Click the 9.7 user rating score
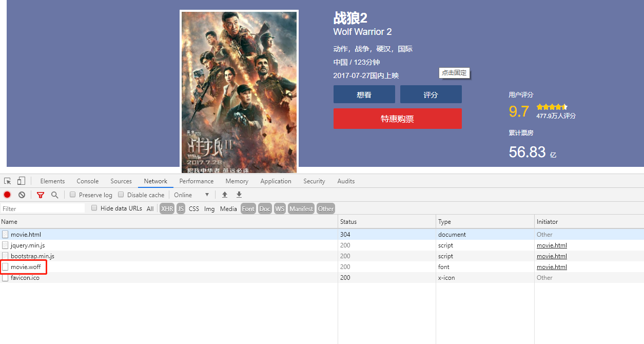This screenshot has width=644, height=344. 519,111
